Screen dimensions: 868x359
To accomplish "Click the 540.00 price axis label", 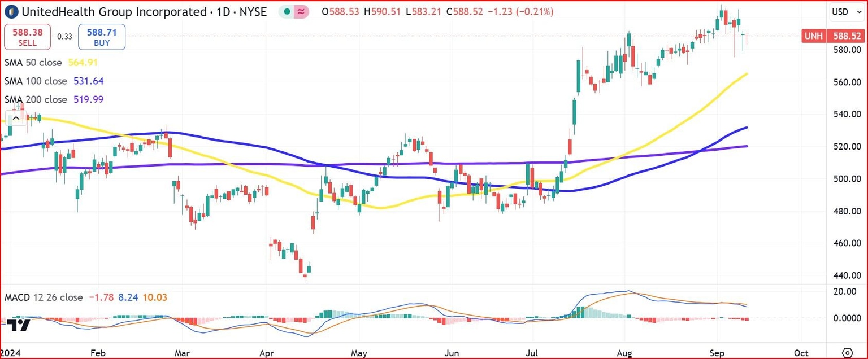I will point(846,114).
